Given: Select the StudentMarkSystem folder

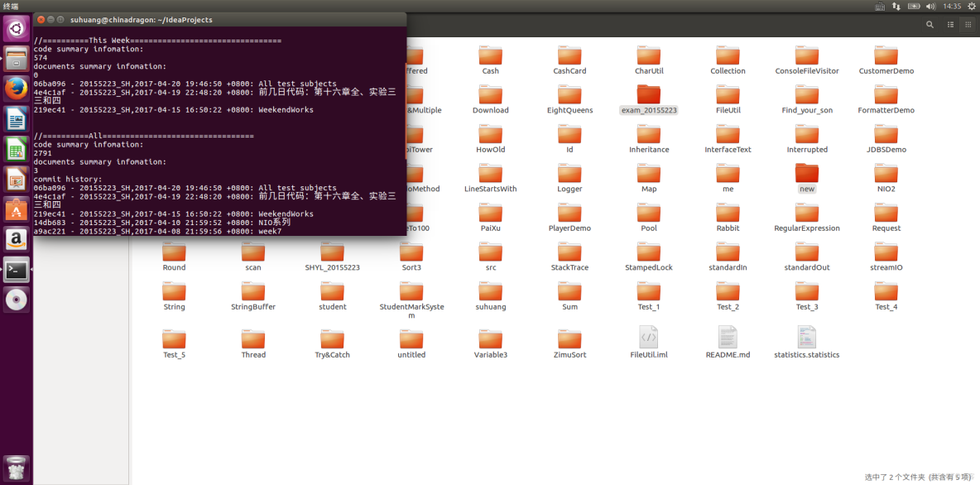Looking at the screenshot, I should pos(411,300).
